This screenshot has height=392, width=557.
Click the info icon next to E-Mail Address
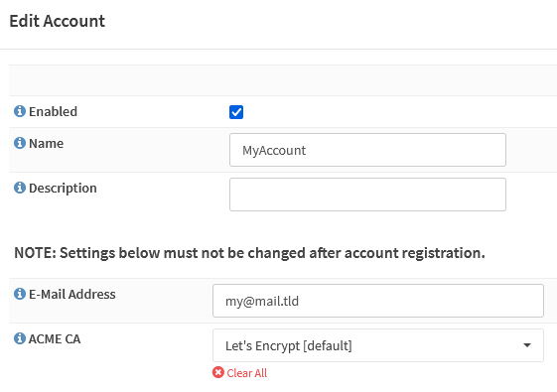pos(20,294)
